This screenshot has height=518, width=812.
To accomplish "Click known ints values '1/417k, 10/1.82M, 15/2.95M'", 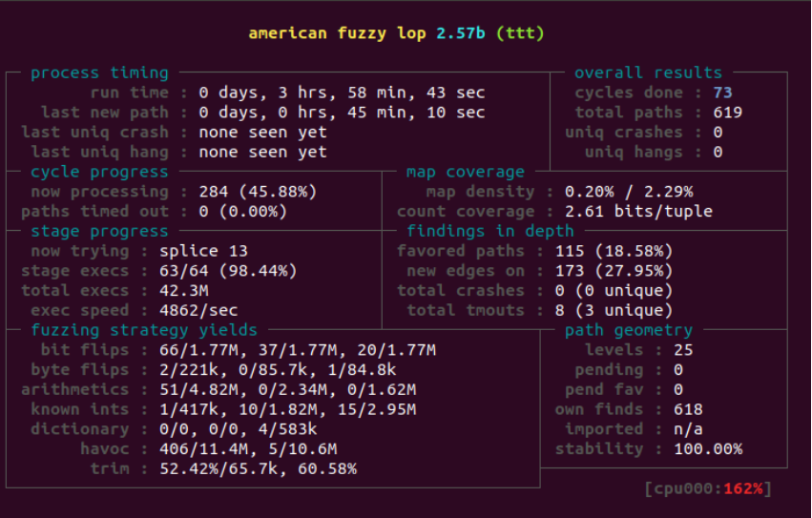I will (287, 410).
